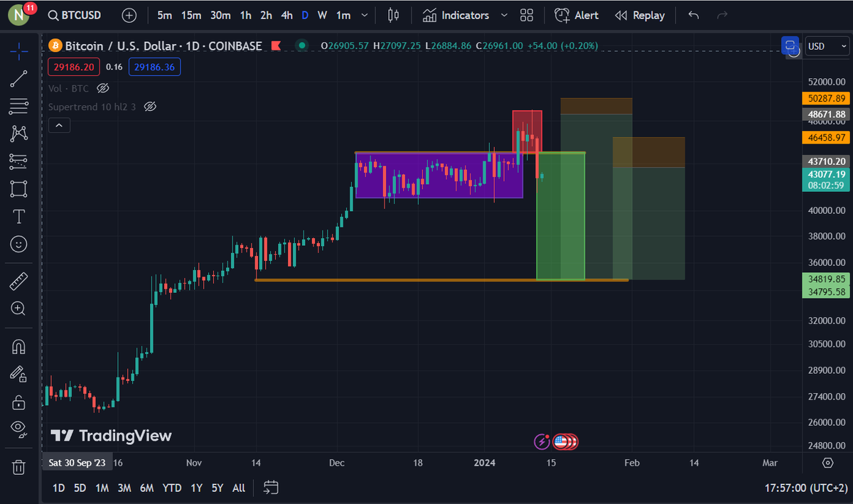
Task: Click the US flag economic events marker
Action: pos(562,441)
